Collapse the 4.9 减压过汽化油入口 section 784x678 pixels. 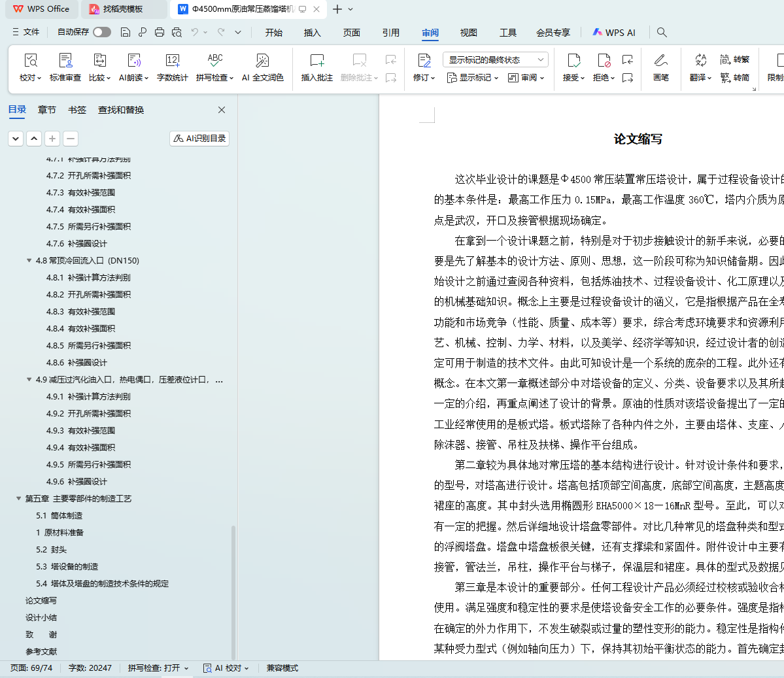[29, 379]
